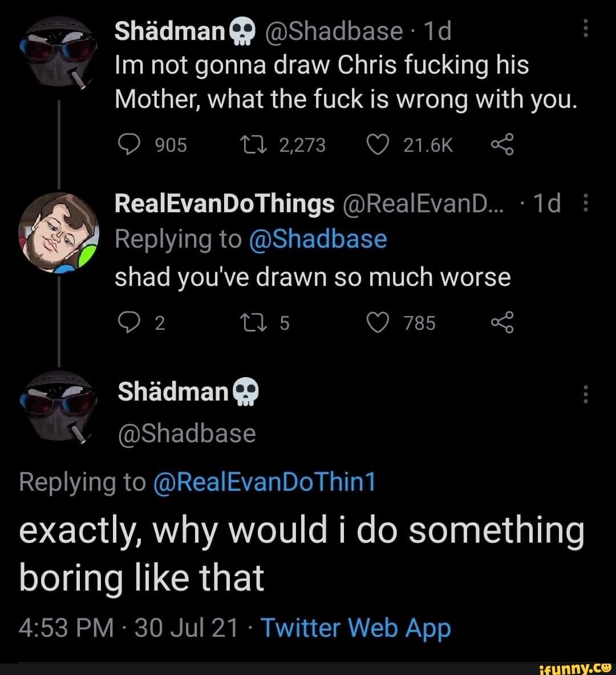Retweet the RealEvanDoThings reply
Screen dimensions: 616x675
[x=263, y=323]
